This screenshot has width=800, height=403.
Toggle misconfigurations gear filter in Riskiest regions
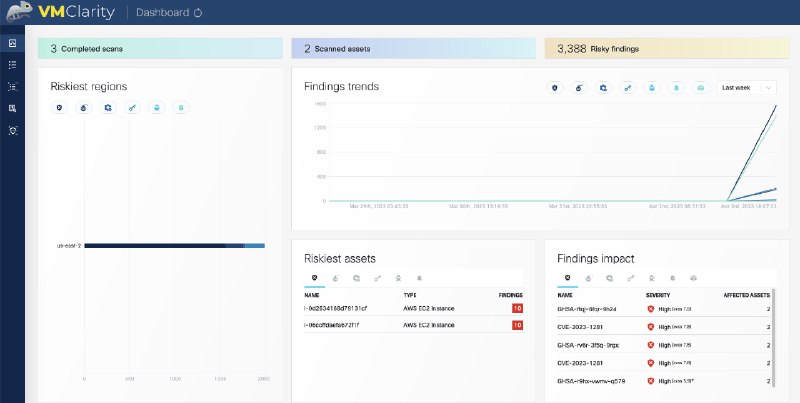pos(108,108)
